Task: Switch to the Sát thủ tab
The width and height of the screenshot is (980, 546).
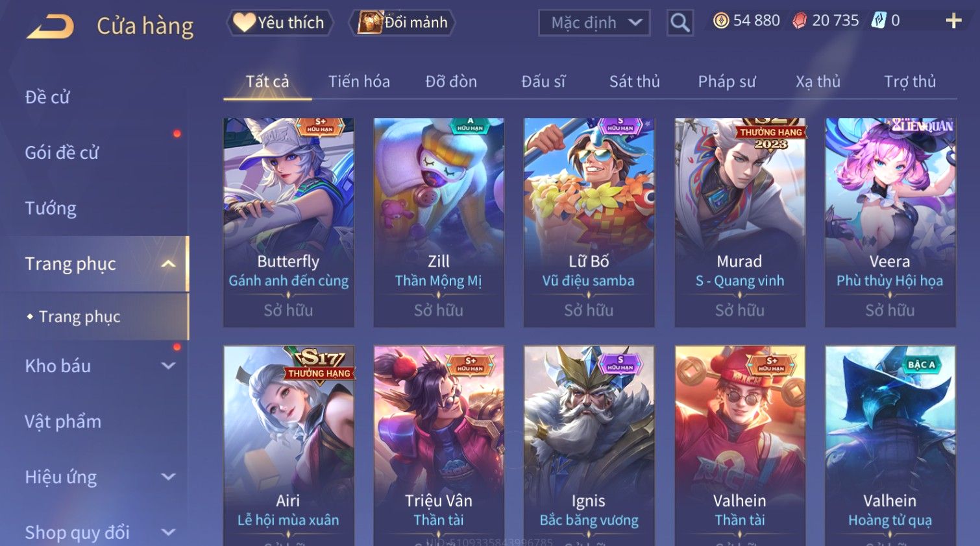Action: pyautogui.click(x=634, y=82)
